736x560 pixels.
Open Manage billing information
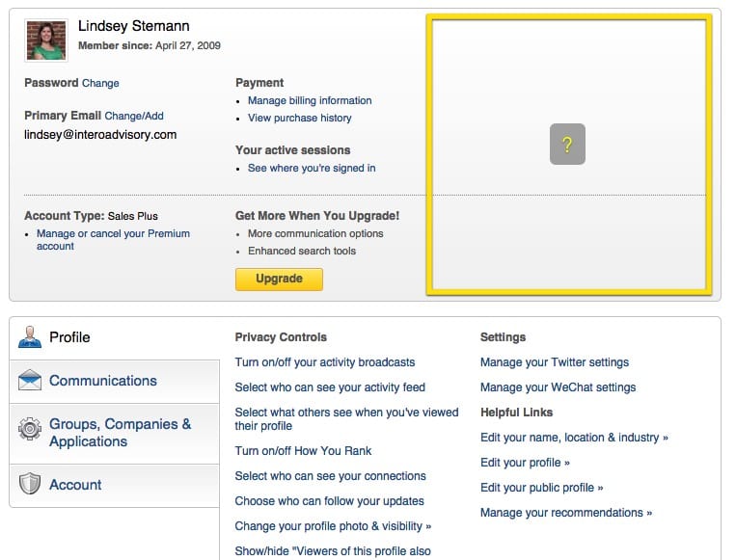310,100
